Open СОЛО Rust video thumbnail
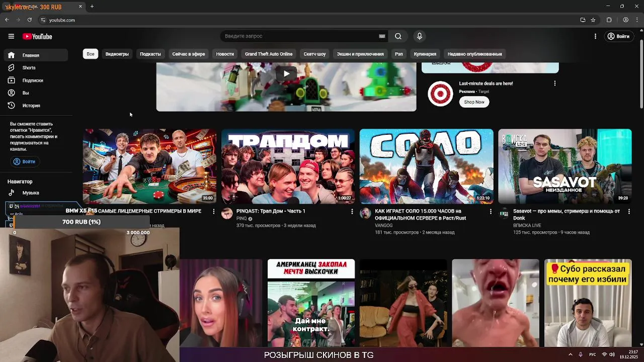The width and height of the screenshot is (644, 362). (x=427, y=166)
